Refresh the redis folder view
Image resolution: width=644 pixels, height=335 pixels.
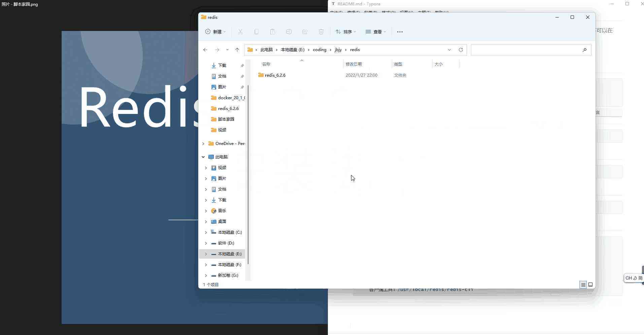[x=461, y=50]
